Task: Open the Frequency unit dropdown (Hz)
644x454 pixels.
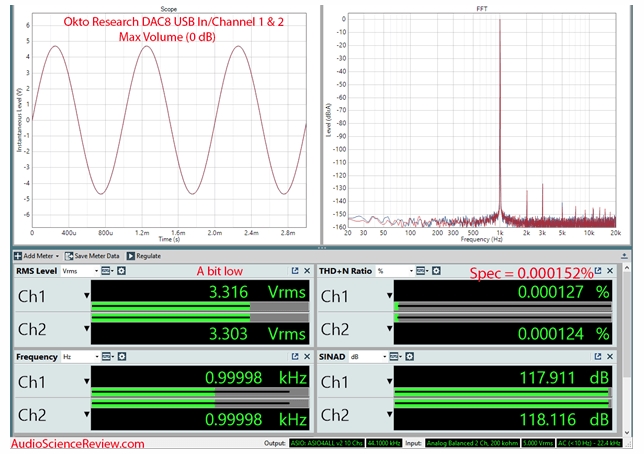Action: click(80, 357)
